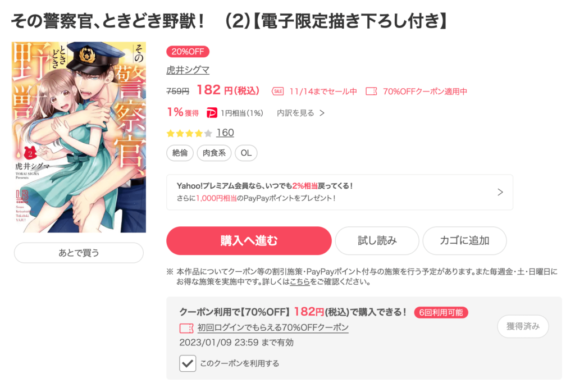Add to cart with カゴに追加
Screen dimensions: 575x392
[464, 240]
